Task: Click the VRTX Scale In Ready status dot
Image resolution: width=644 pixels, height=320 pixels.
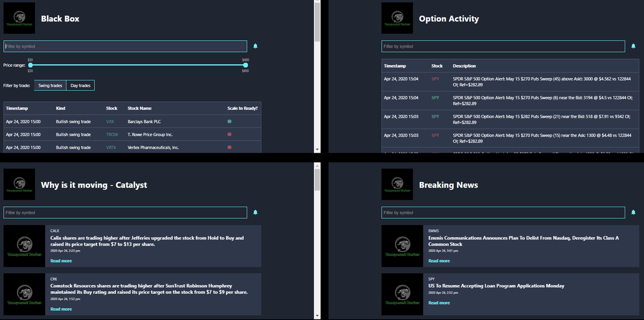Action: (230, 147)
